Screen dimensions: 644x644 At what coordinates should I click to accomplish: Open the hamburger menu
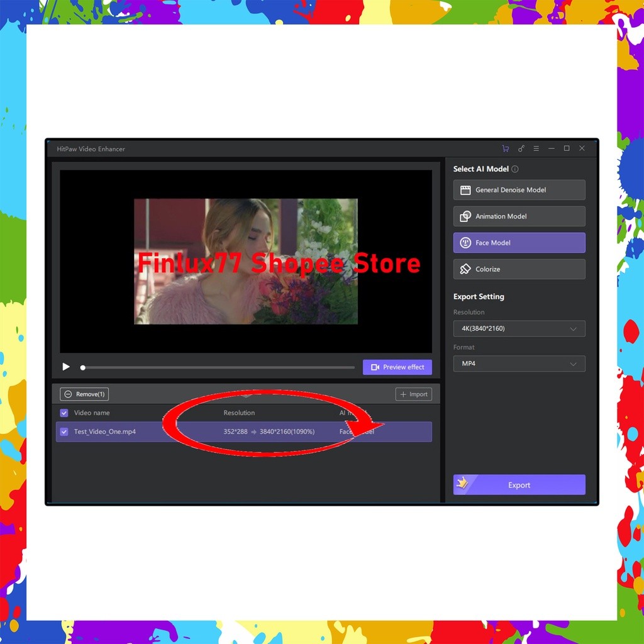pos(536,148)
